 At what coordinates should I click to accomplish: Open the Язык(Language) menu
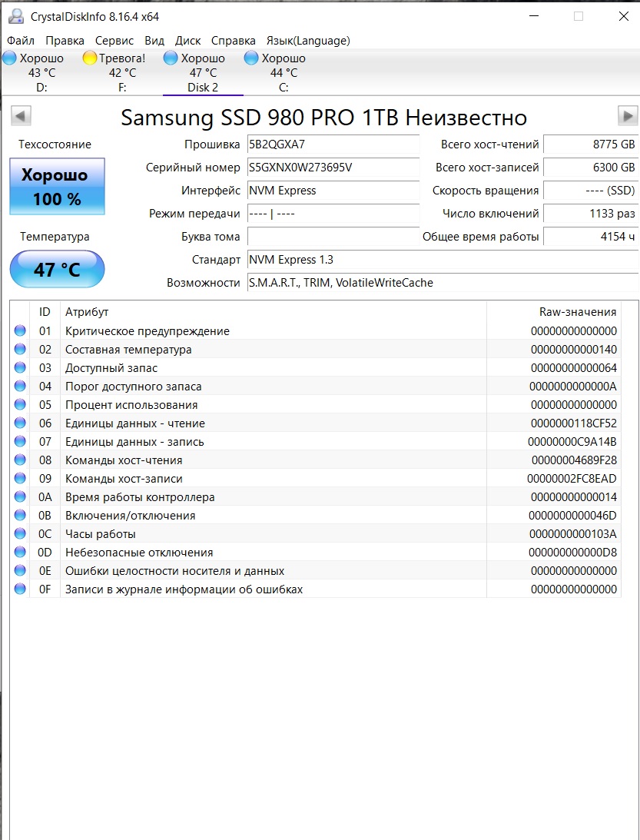pyautogui.click(x=307, y=41)
